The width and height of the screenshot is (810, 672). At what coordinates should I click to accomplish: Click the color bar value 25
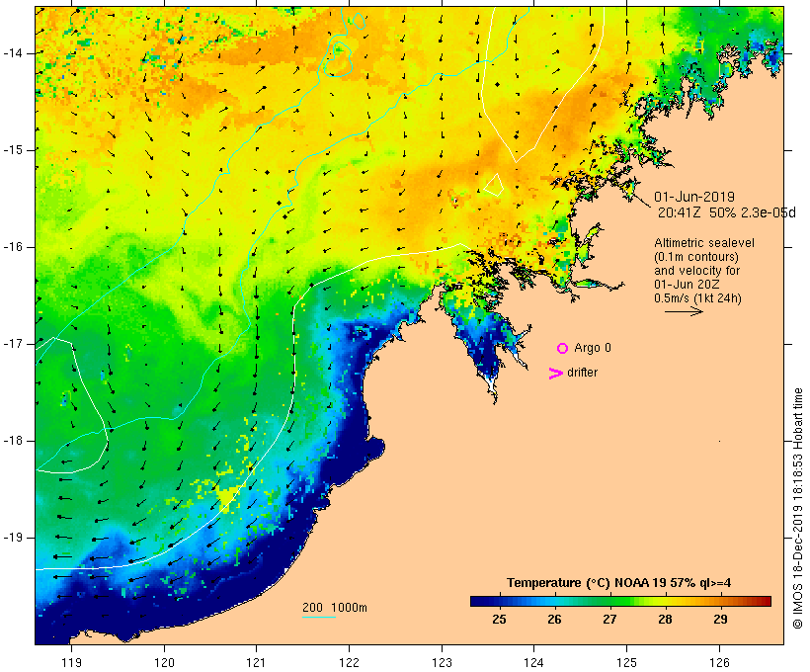pos(499,620)
